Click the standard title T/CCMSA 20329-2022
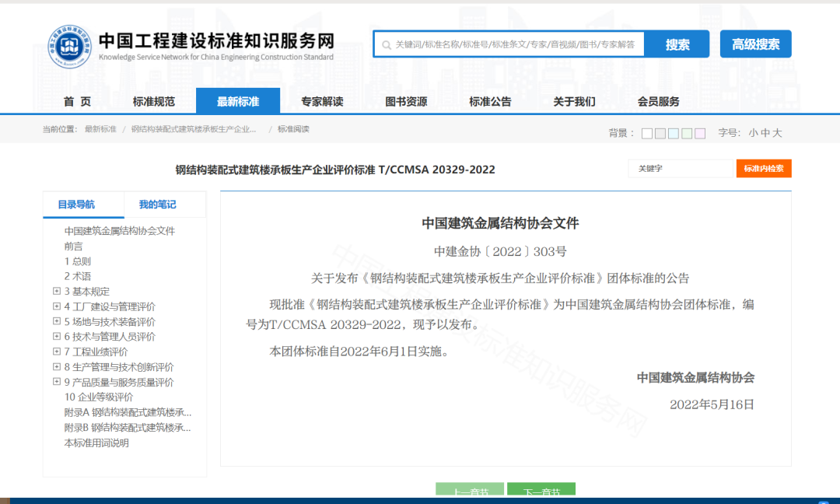 click(335, 170)
